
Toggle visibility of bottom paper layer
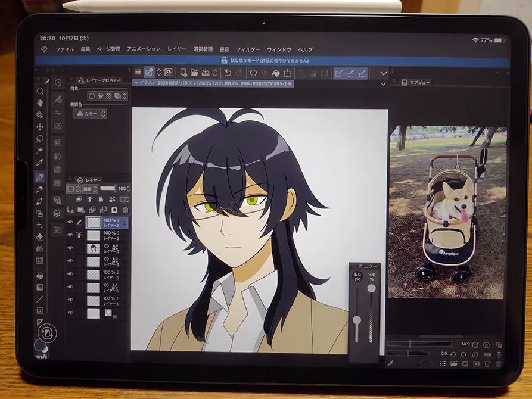coord(70,313)
